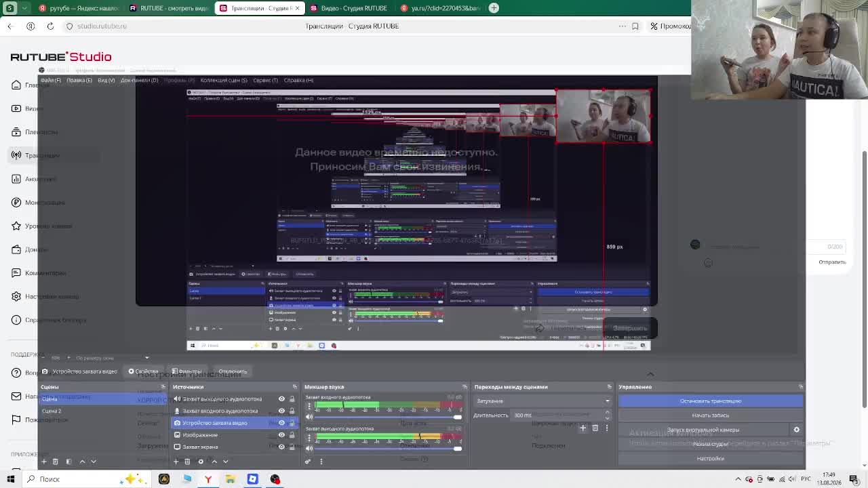Open virtual camera settings gear

click(x=797, y=430)
